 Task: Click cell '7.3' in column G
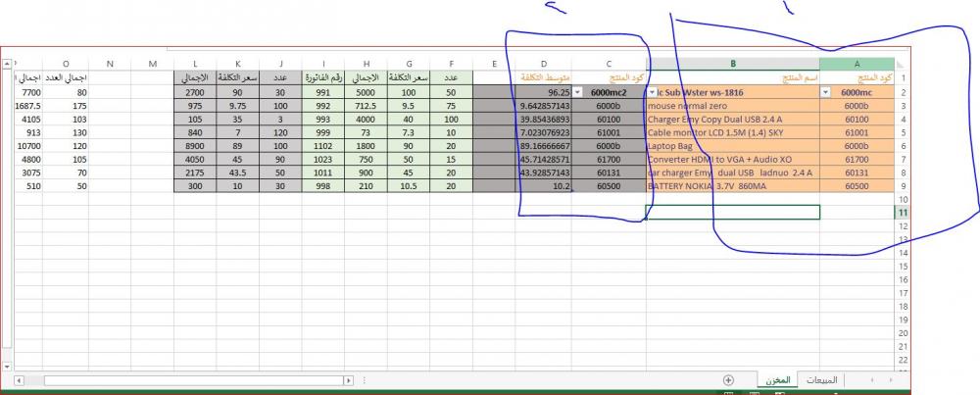[x=408, y=132]
